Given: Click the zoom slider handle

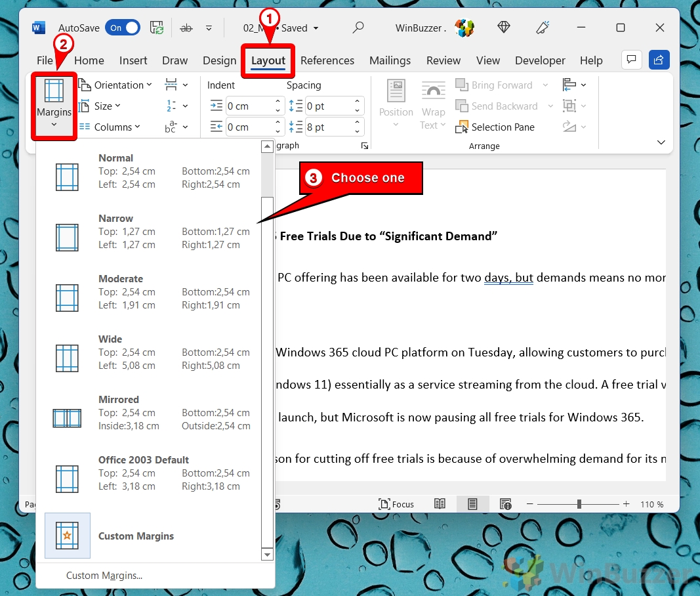Looking at the screenshot, I should [x=579, y=504].
